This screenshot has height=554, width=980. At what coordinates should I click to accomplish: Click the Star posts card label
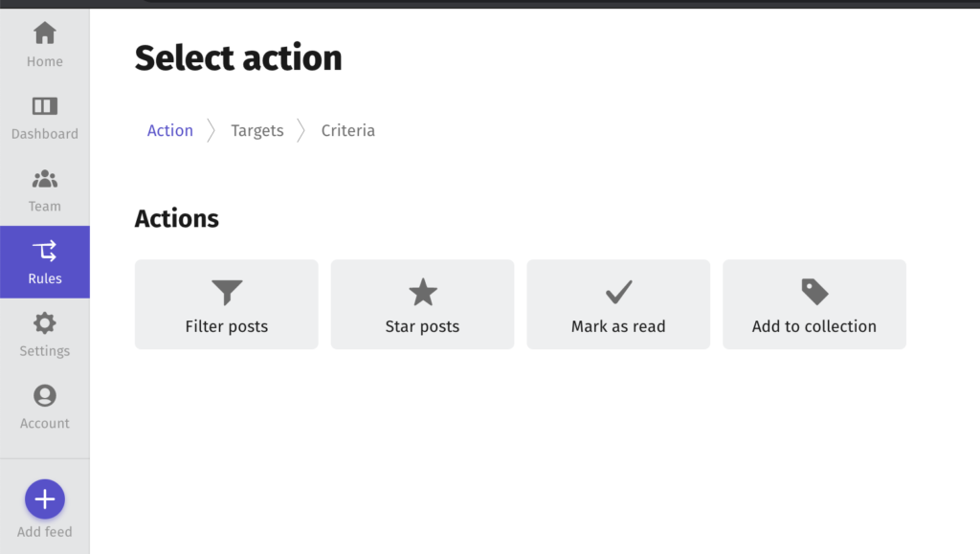422,326
